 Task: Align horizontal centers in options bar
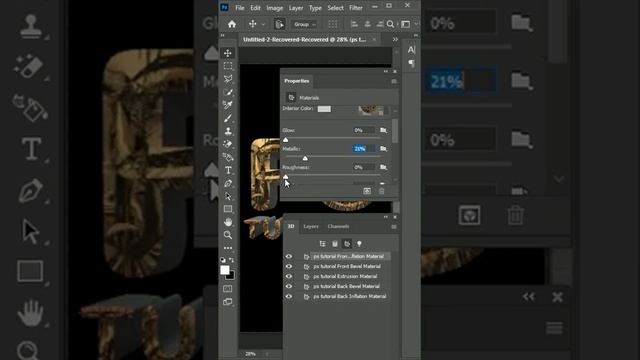point(367,24)
